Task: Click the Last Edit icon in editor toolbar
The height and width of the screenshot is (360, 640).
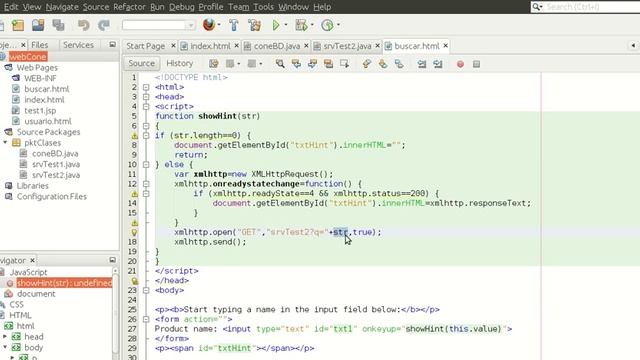Action: click(x=213, y=64)
